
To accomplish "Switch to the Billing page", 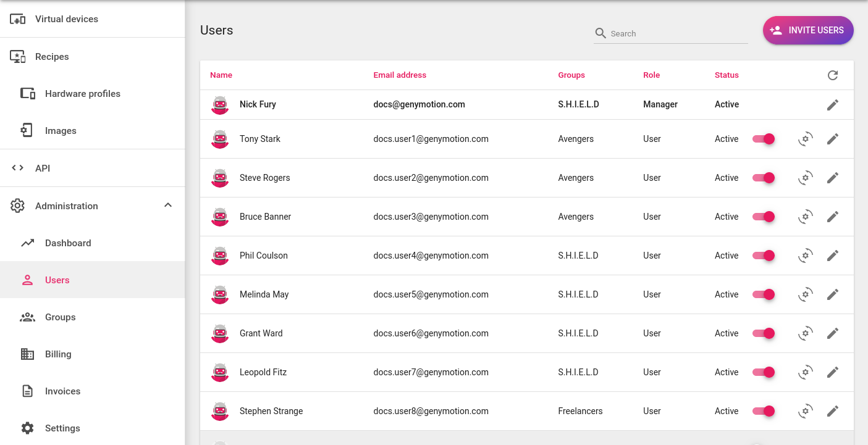I will coord(58,354).
